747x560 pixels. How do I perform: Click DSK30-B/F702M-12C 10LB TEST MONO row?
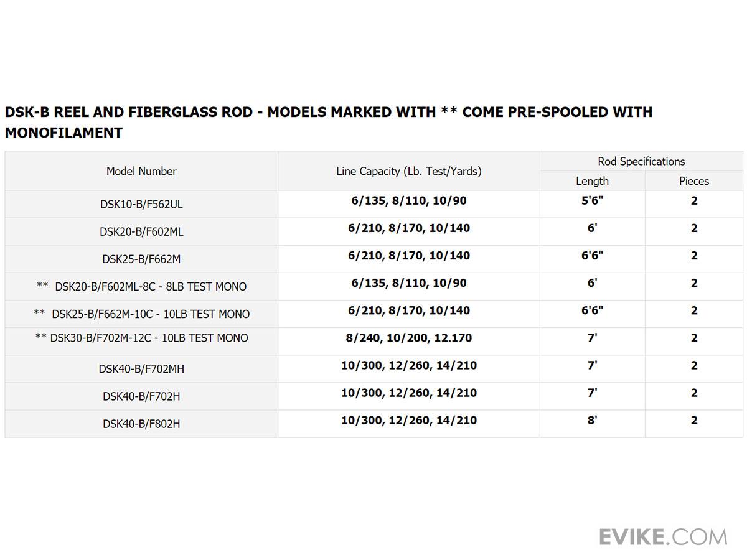coord(141,338)
